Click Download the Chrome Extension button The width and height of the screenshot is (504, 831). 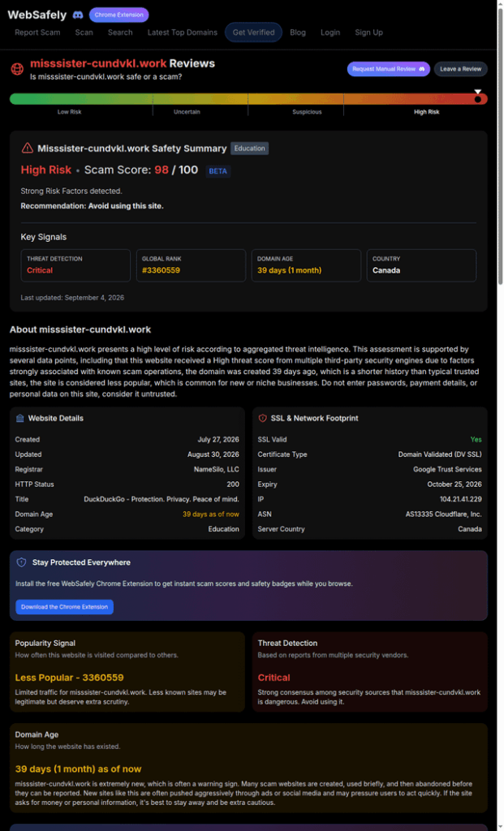(x=64, y=607)
